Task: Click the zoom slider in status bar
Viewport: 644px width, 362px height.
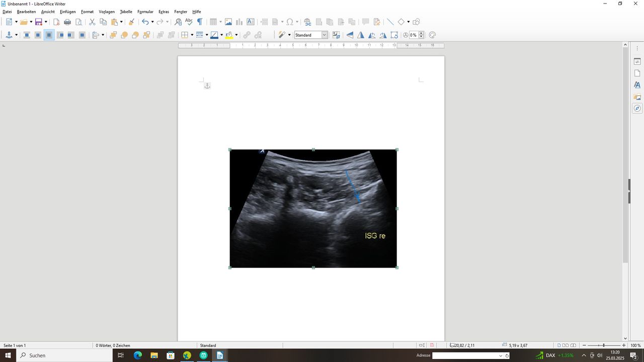Action: pyautogui.click(x=604, y=345)
